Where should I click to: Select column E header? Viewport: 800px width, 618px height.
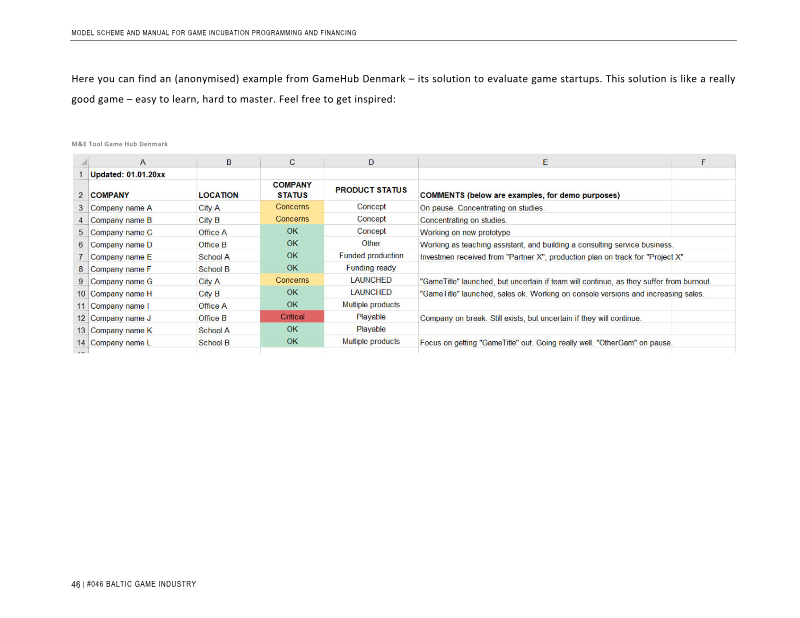coord(544,162)
